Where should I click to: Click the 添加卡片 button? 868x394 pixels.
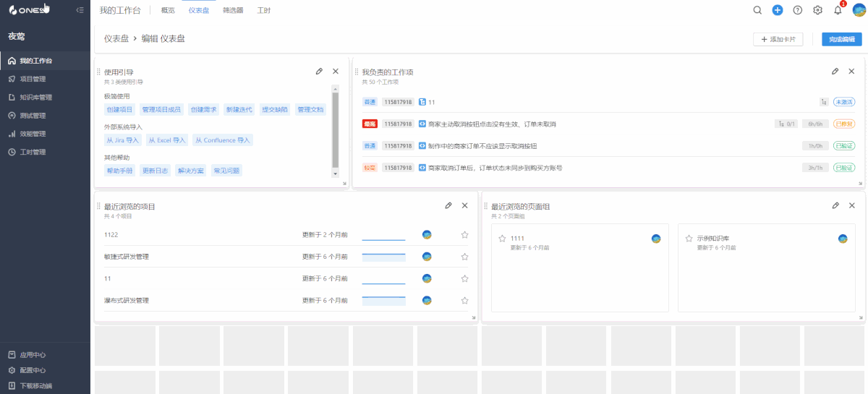click(x=778, y=39)
